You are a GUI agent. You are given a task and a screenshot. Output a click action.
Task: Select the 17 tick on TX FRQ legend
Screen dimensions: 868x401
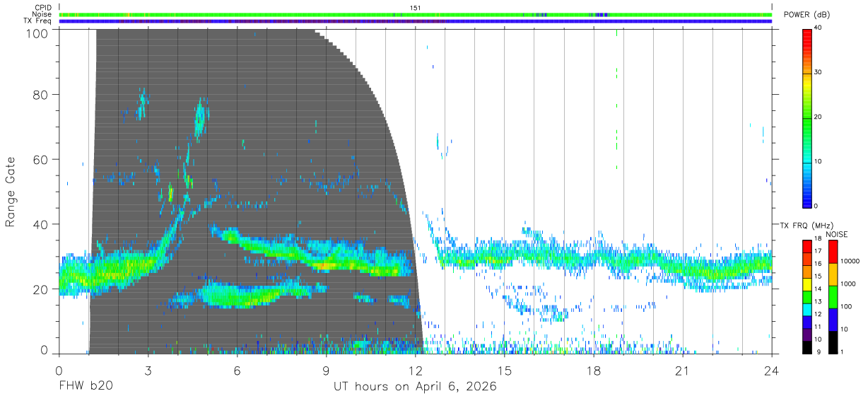(818, 251)
